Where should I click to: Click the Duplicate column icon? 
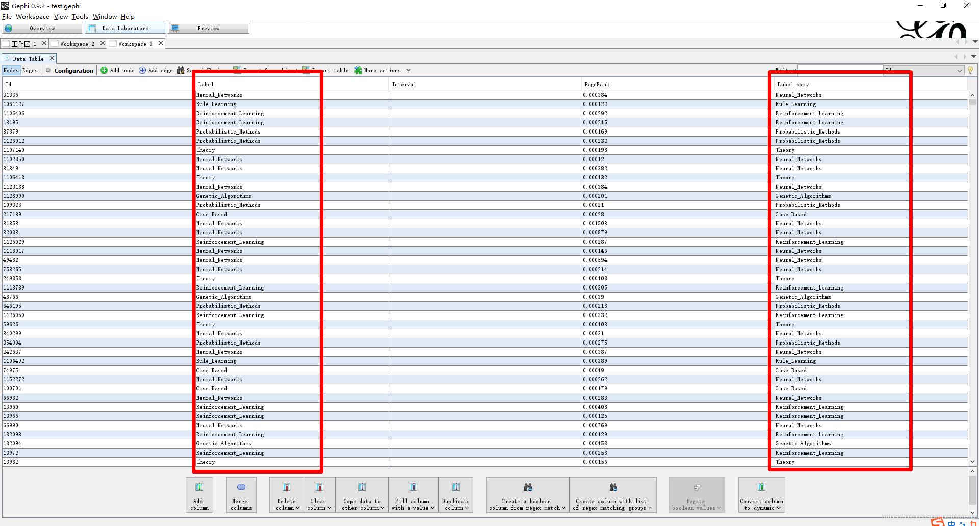coord(456,487)
